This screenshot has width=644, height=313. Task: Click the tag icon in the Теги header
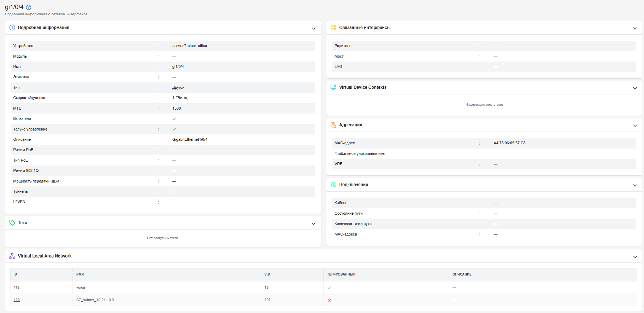(12, 223)
